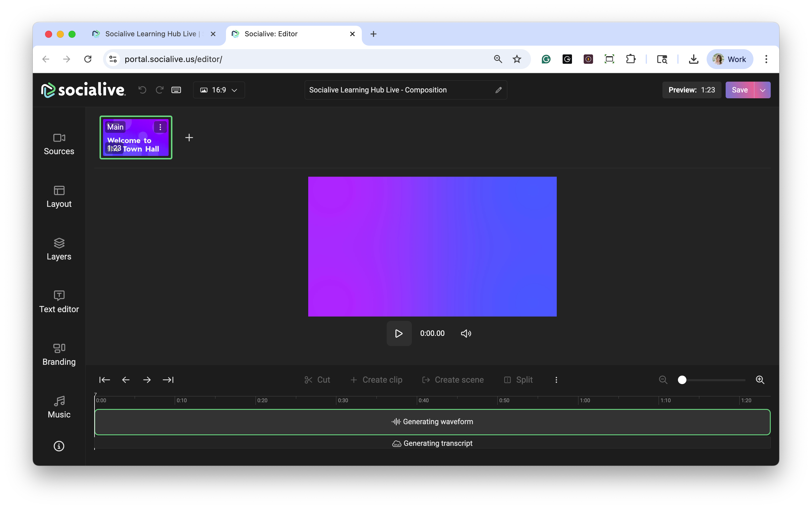Open the Save options dropdown arrow
812x509 pixels.
coord(763,90)
